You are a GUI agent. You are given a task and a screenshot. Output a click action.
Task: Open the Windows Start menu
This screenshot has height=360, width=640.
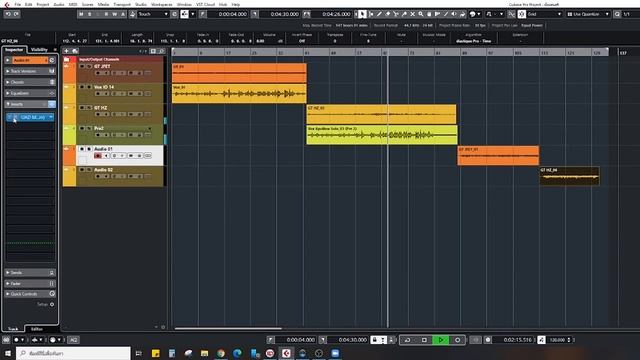(8, 353)
